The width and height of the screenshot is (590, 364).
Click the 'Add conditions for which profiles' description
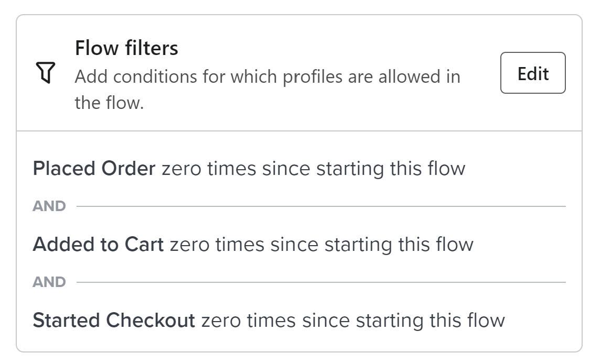[x=267, y=90]
